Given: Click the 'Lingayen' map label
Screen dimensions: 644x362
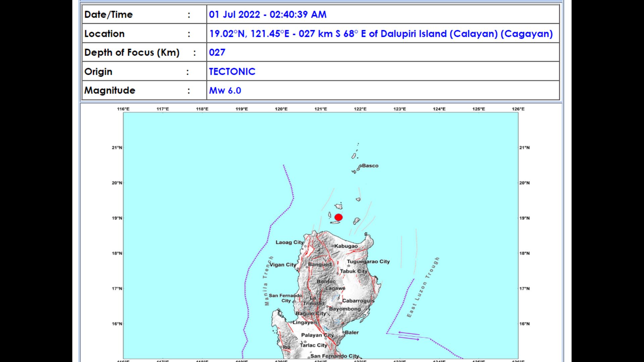Looking at the screenshot, I should [x=305, y=322].
